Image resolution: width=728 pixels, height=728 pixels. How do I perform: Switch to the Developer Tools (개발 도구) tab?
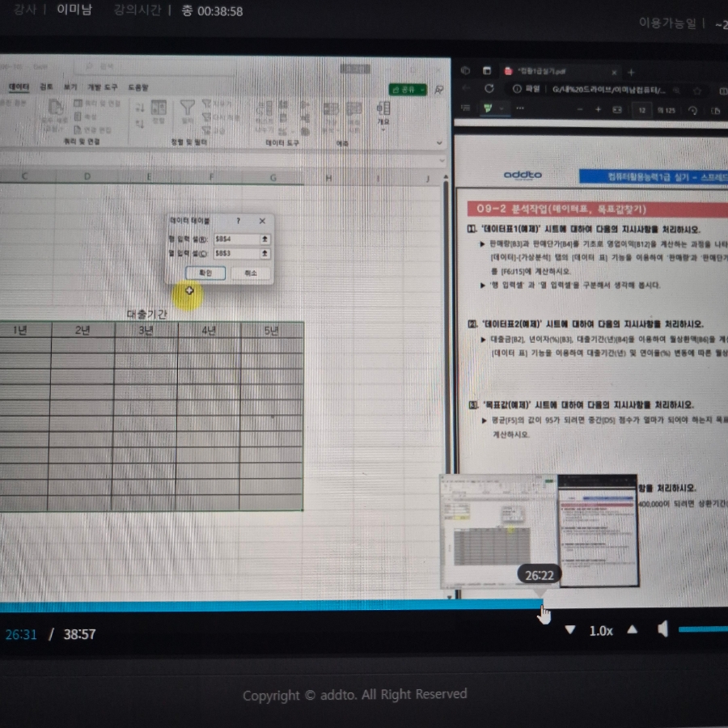click(101, 87)
